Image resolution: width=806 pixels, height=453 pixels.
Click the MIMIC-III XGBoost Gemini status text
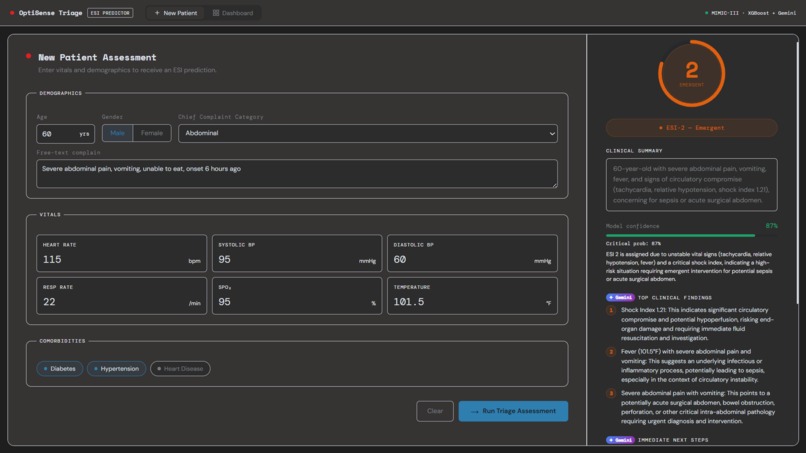pyautogui.click(x=753, y=13)
